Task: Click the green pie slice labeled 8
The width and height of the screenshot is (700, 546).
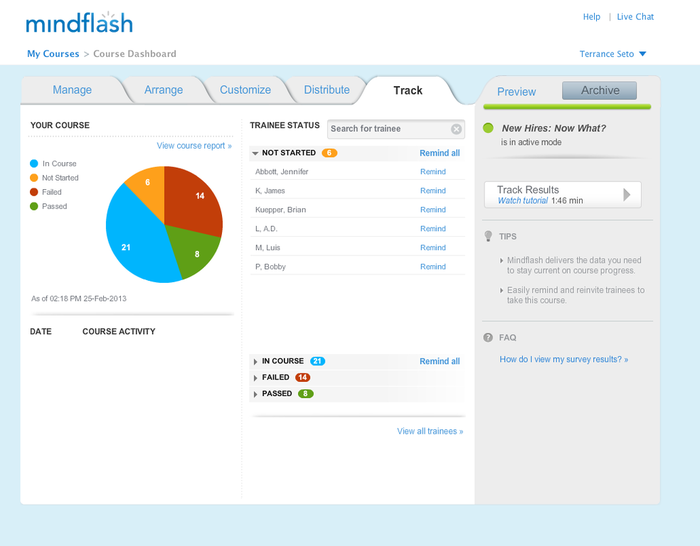Action: point(194,250)
